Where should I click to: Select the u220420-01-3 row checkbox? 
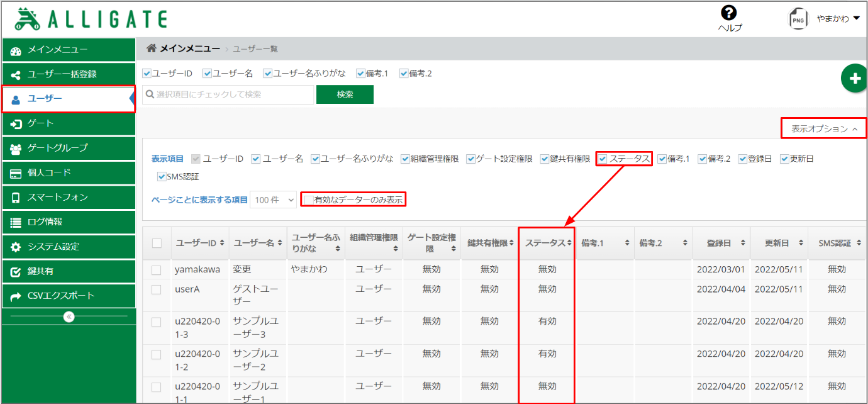[x=157, y=322]
